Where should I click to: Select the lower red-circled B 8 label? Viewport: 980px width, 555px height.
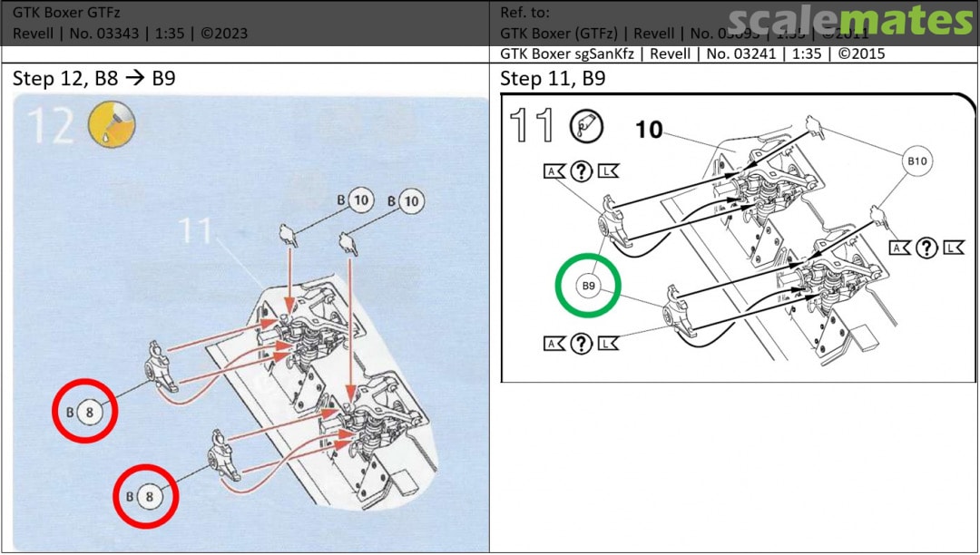tap(145, 496)
